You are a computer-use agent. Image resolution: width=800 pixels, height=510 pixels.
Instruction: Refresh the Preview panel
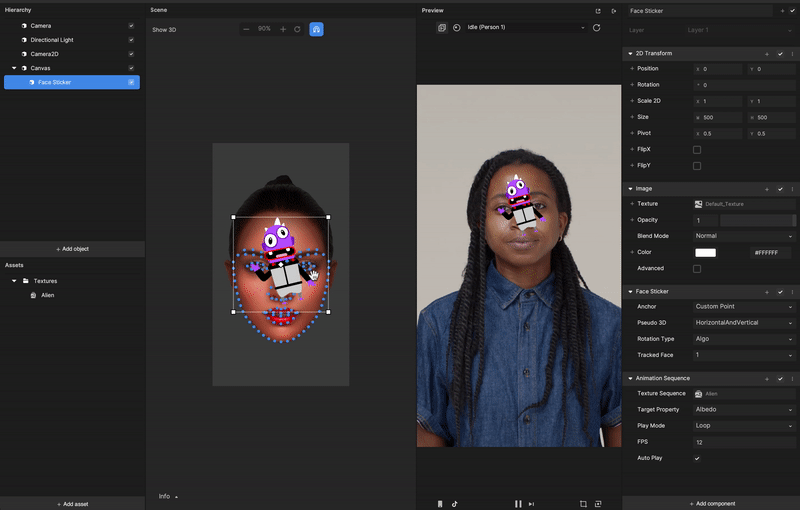596,28
